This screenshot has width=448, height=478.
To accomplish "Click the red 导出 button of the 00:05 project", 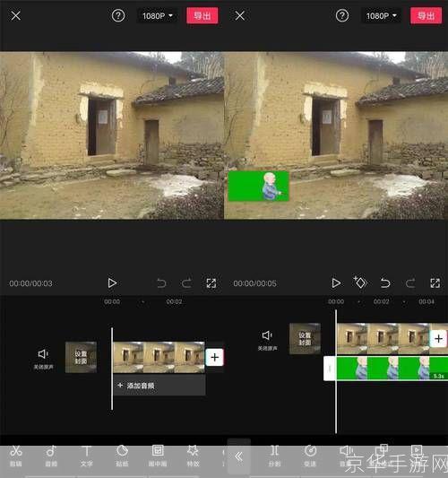I will click(x=426, y=16).
